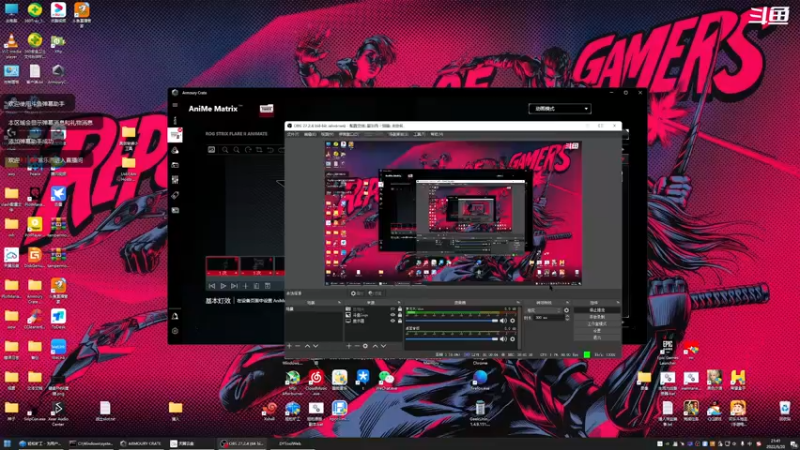Open the 文件(F) menu in OBS
Image resolution: width=800 pixels, height=450 pixels.
point(293,134)
